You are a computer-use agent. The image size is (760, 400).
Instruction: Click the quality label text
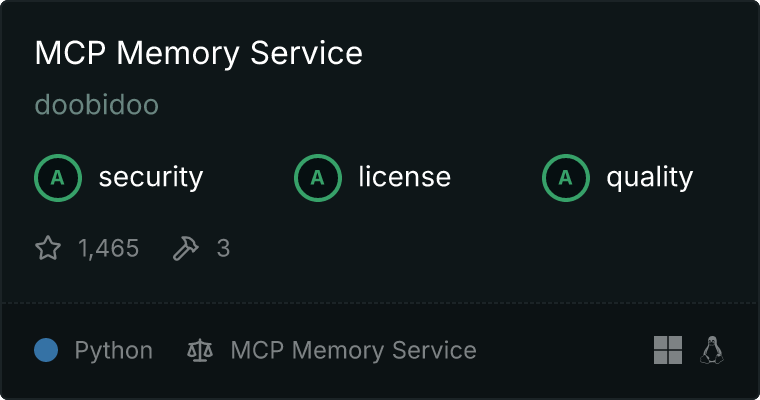[649, 177]
